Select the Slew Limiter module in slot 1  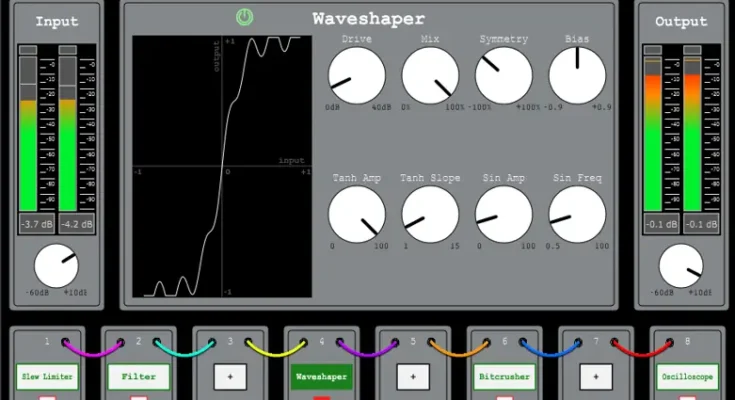pyautogui.click(x=47, y=377)
